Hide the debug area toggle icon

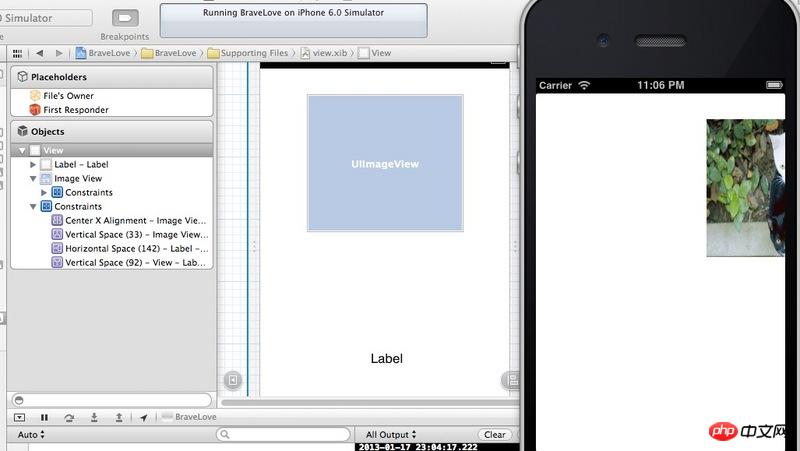19,417
